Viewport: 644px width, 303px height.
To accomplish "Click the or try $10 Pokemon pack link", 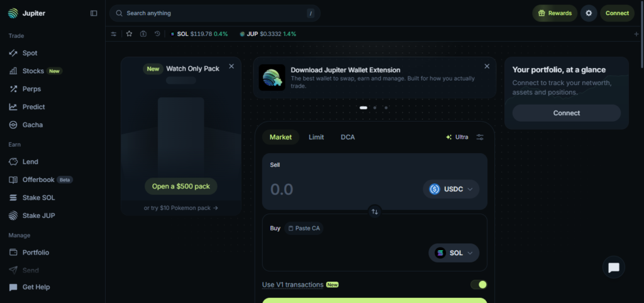I will click(x=180, y=208).
